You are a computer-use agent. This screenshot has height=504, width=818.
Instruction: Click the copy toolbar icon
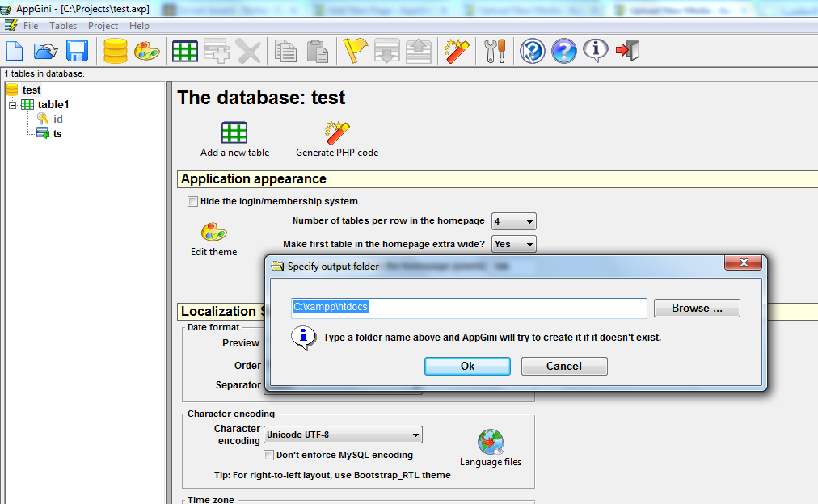tap(285, 51)
